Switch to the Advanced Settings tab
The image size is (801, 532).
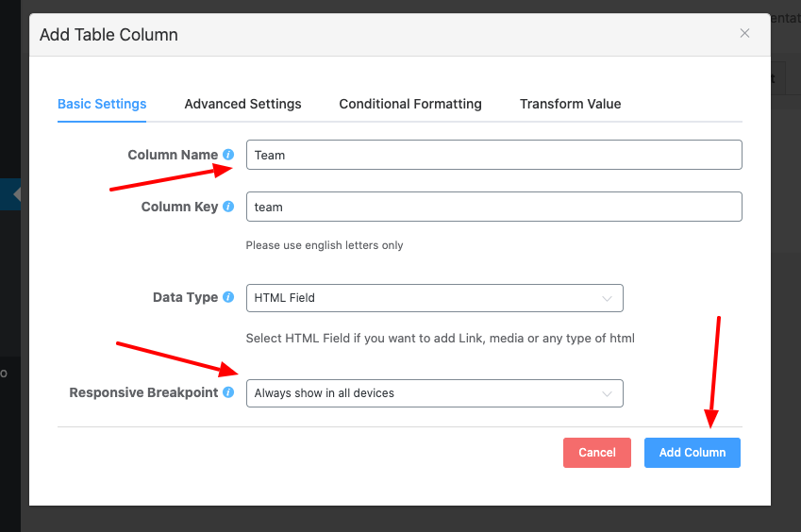click(242, 104)
